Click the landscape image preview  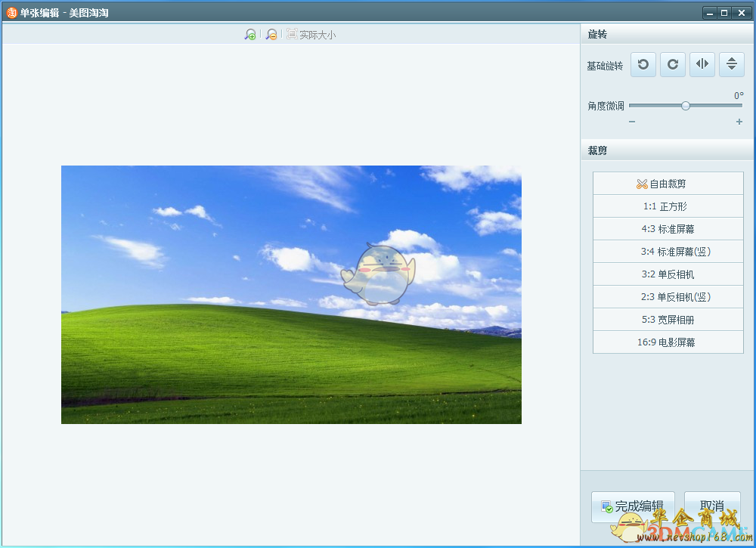pos(291,295)
